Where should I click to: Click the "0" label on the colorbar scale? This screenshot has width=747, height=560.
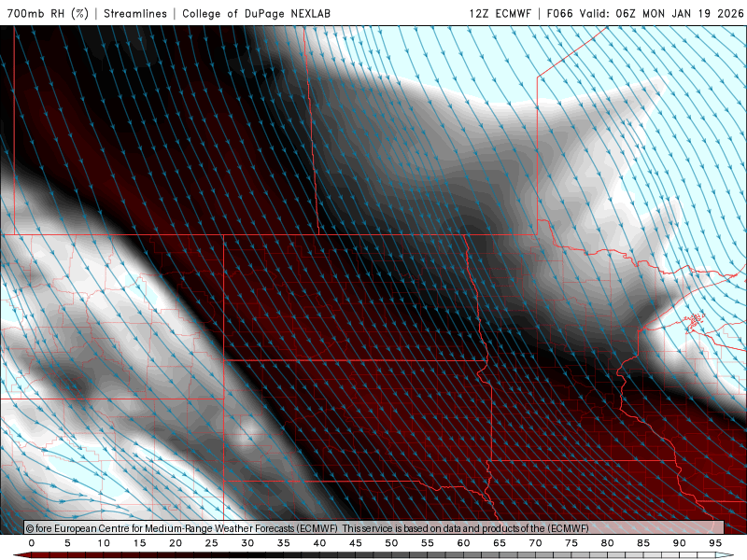(32, 543)
